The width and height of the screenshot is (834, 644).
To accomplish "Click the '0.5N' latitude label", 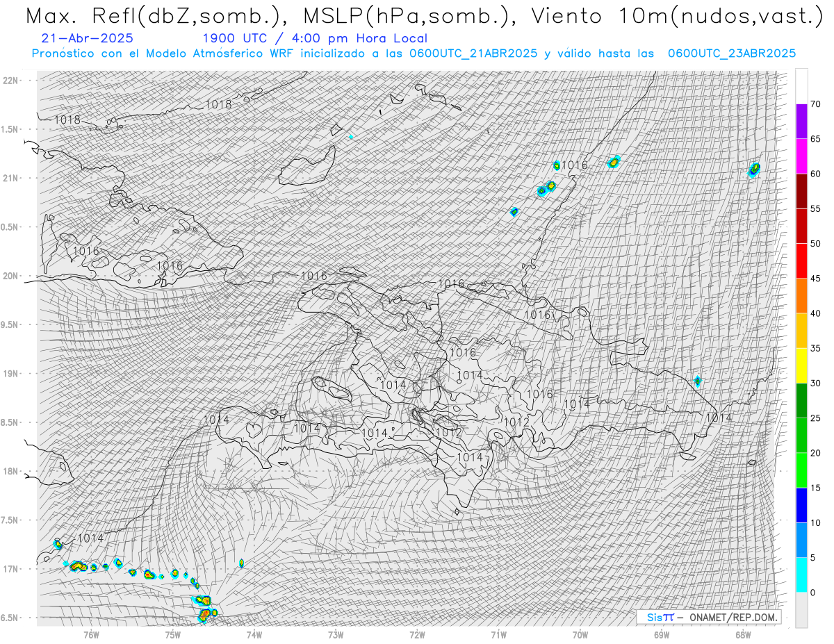I will point(10,227).
